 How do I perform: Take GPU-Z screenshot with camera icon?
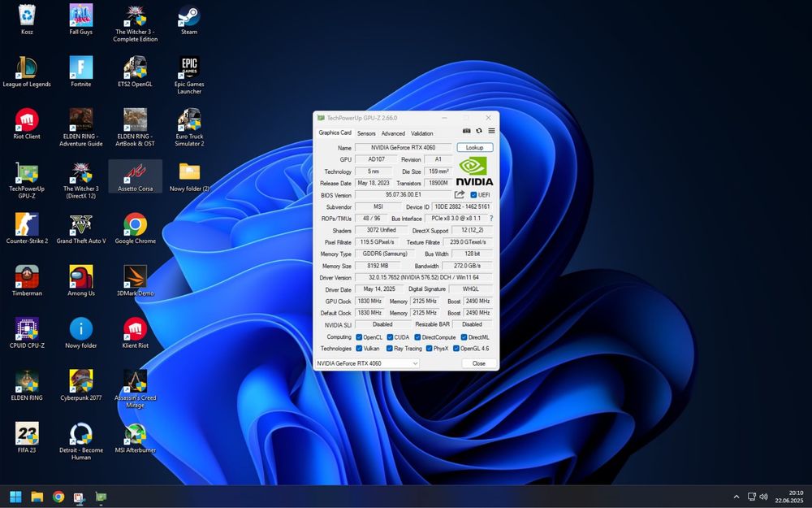467,131
